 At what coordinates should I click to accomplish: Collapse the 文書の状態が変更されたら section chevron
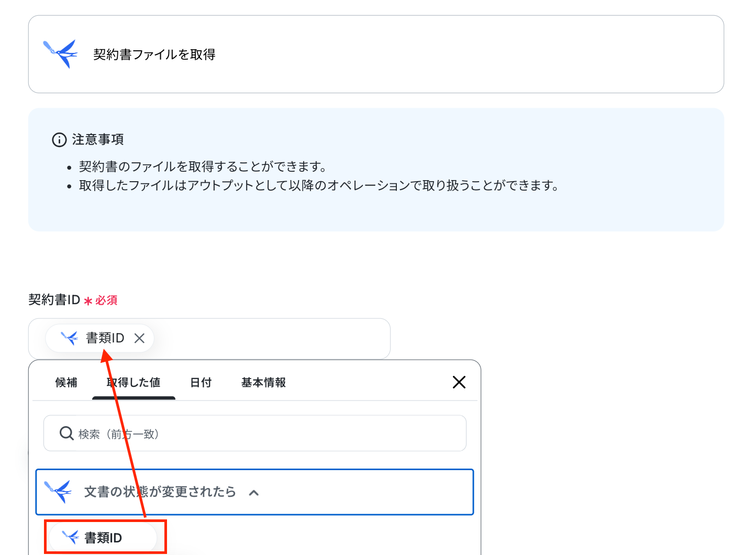[254, 493]
